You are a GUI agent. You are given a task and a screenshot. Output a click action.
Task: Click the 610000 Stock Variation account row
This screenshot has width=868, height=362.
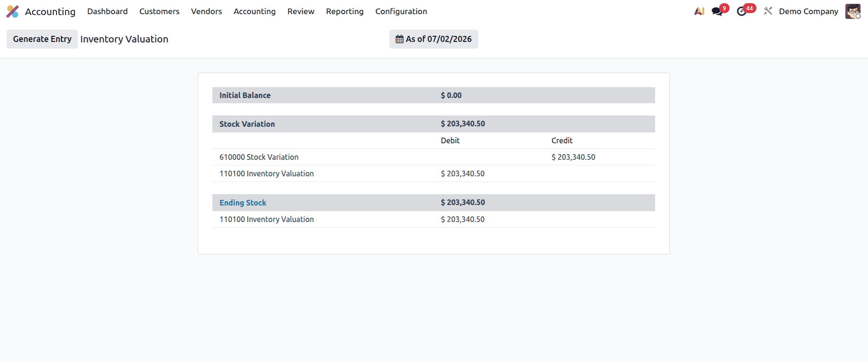coord(434,157)
